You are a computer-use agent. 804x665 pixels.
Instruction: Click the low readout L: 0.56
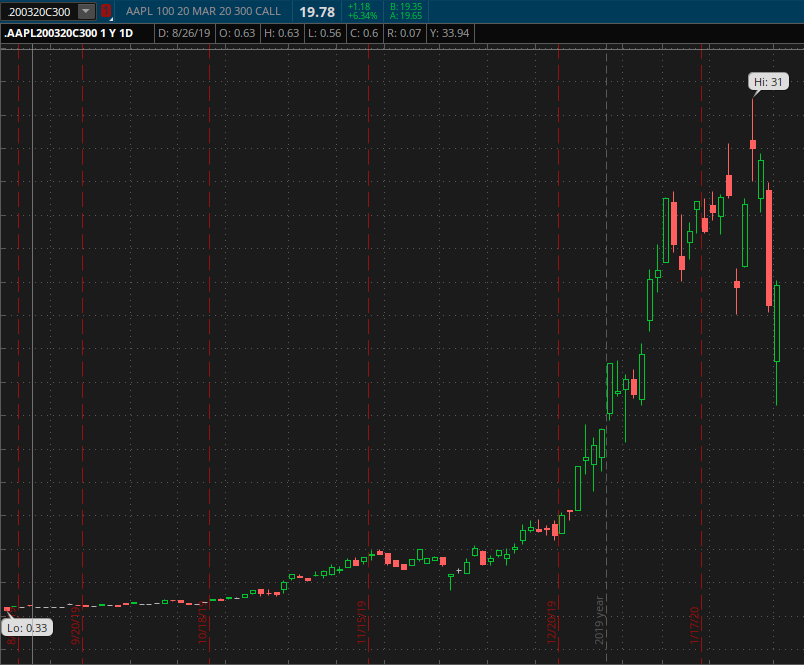325,33
